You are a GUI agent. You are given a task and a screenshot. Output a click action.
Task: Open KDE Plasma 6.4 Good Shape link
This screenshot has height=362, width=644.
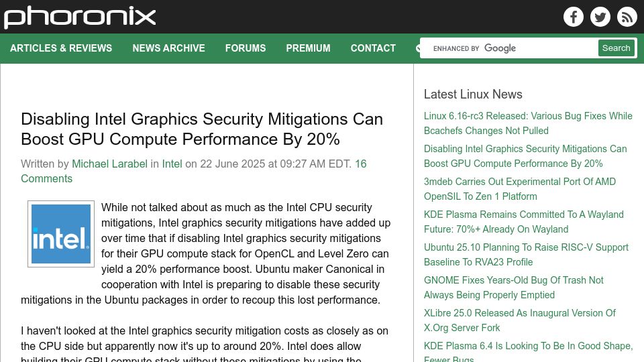click(x=528, y=352)
